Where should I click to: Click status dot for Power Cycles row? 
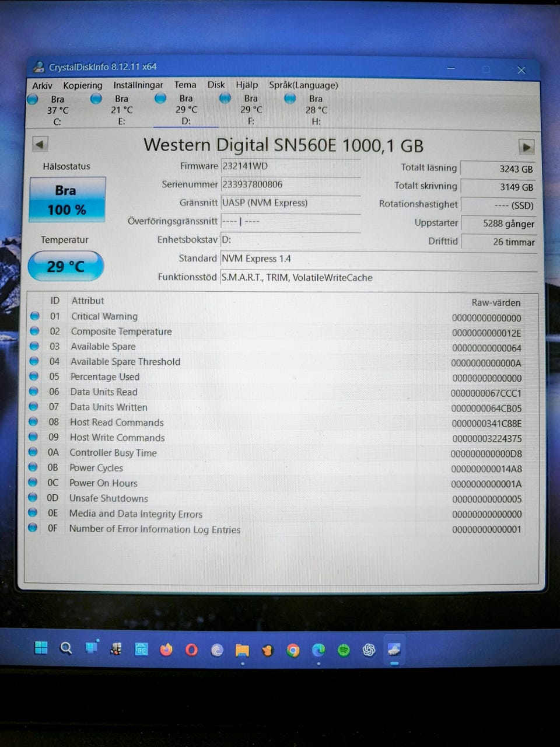click(33, 467)
